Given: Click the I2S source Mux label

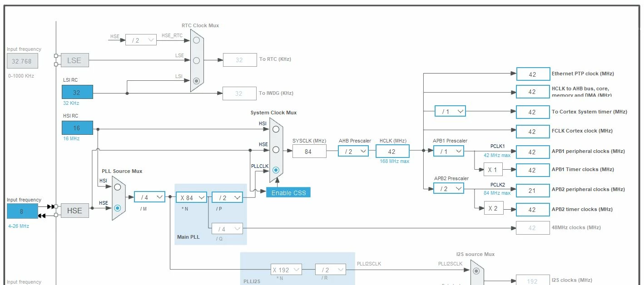Looking at the screenshot, I should [x=476, y=254].
